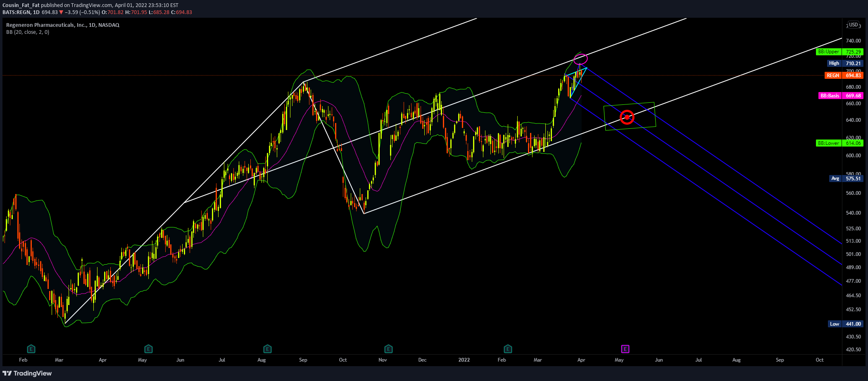The width and height of the screenshot is (868, 381).
Task: Click the Avg 575.51 price label
Action: click(846, 178)
